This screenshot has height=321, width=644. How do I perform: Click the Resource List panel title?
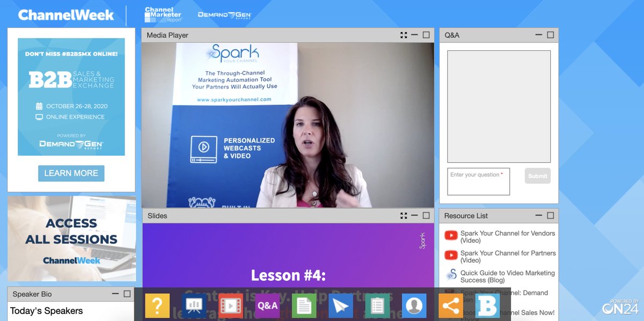pos(466,216)
